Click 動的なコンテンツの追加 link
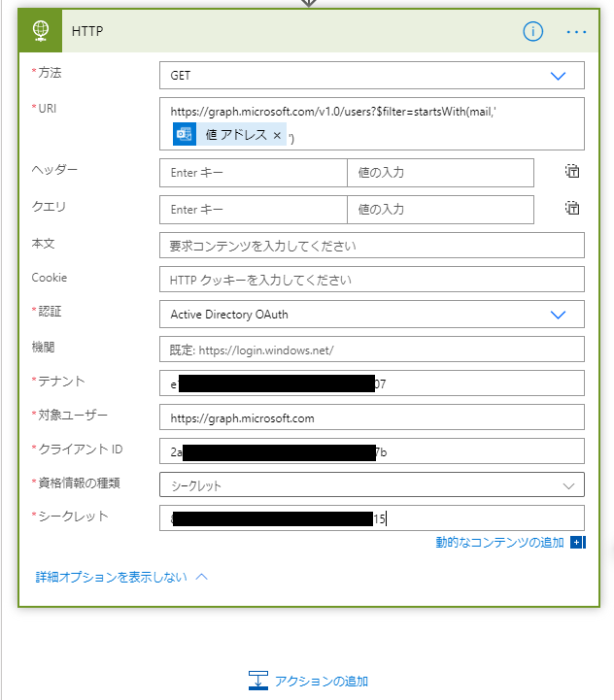Image resolution: width=614 pixels, height=700 pixels. [x=499, y=543]
